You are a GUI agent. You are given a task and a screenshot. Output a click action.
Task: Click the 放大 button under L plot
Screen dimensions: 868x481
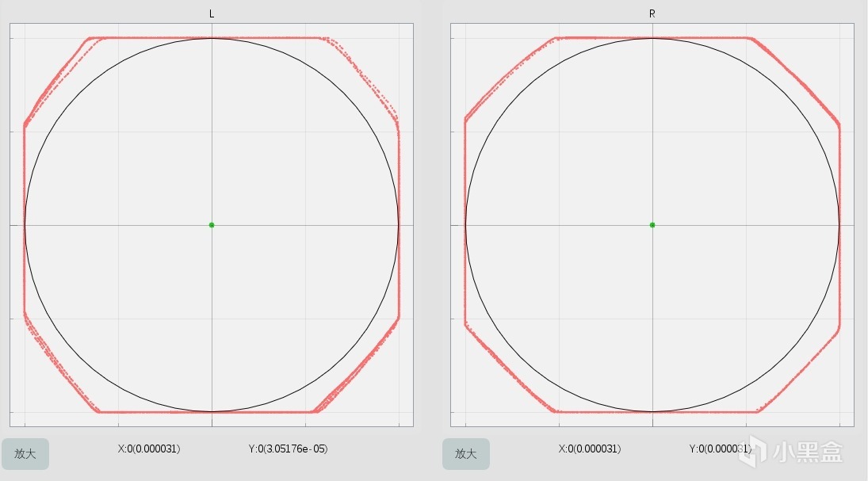[25, 454]
